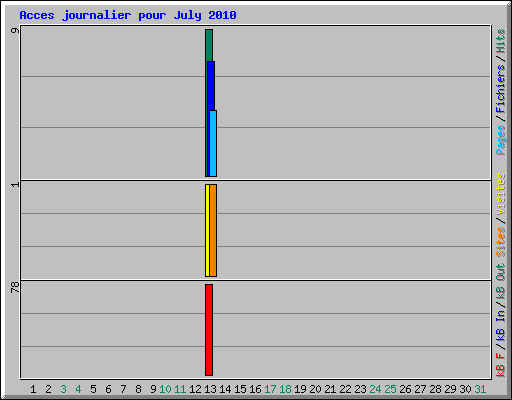This screenshot has width=512, height=400.
Task: Click the 'Sites' legend label
Action: [x=501, y=242]
